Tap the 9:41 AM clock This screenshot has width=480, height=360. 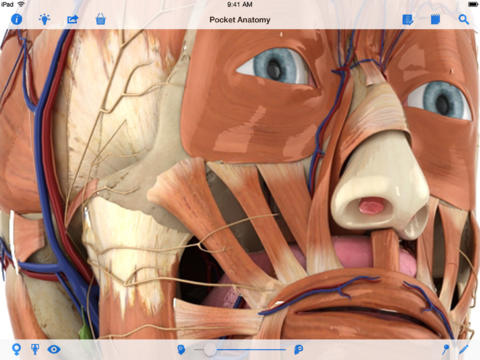(240, 4)
